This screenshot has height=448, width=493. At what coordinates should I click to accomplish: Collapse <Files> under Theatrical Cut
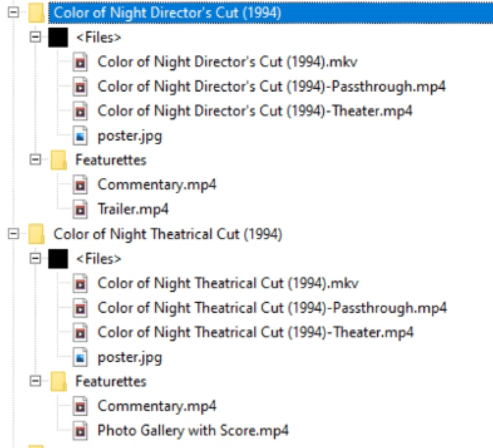35,259
